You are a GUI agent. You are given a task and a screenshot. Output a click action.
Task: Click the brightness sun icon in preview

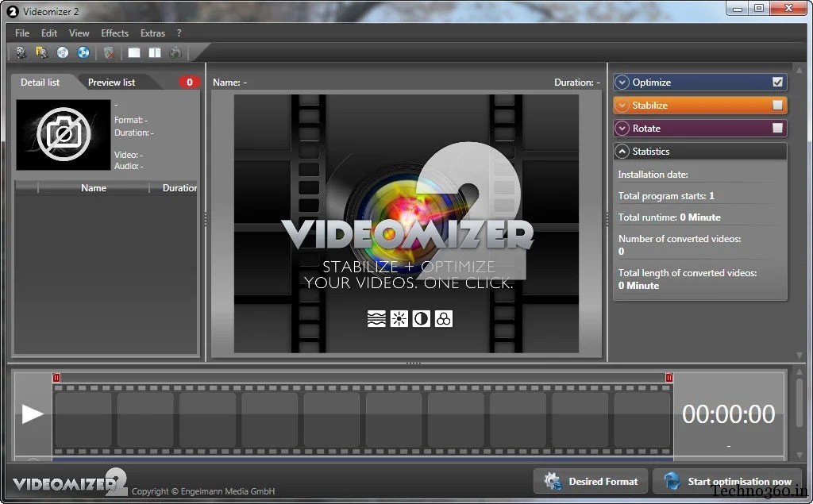(x=399, y=318)
